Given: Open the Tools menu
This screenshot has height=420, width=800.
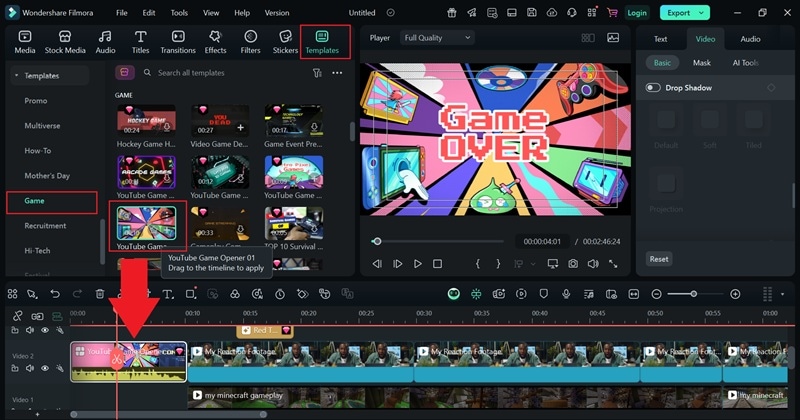Looking at the screenshot, I should [x=179, y=13].
